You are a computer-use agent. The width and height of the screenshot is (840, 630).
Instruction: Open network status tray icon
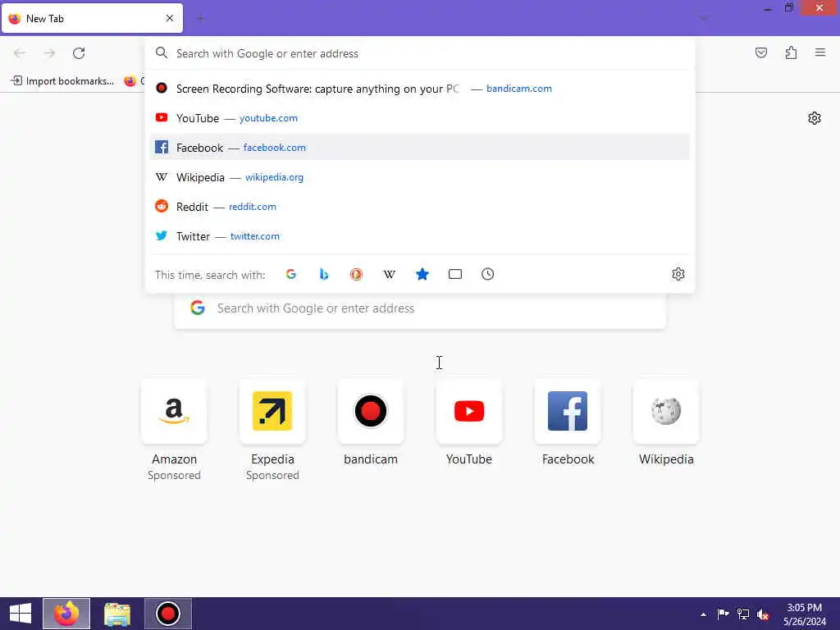pos(743,614)
